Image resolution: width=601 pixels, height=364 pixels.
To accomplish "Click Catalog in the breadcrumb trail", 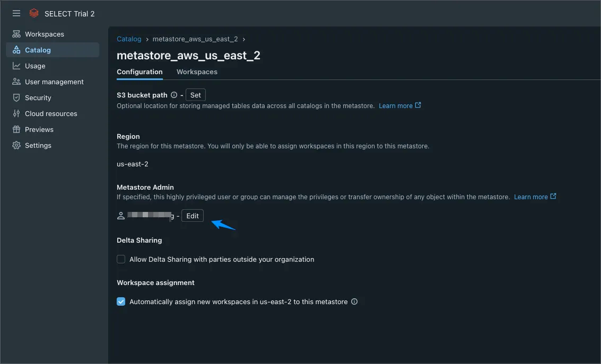I will tap(128, 39).
